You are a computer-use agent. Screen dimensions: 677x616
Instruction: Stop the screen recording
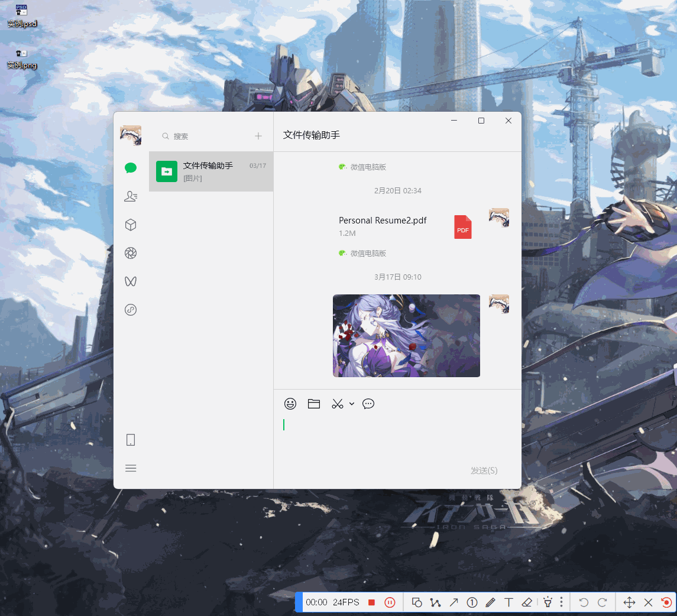click(x=371, y=602)
